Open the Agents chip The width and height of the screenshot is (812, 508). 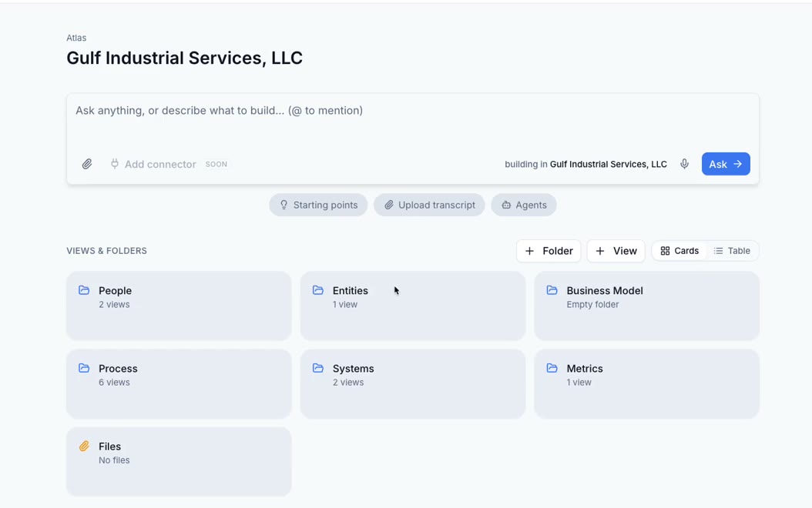pyautogui.click(x=524, y=205)
